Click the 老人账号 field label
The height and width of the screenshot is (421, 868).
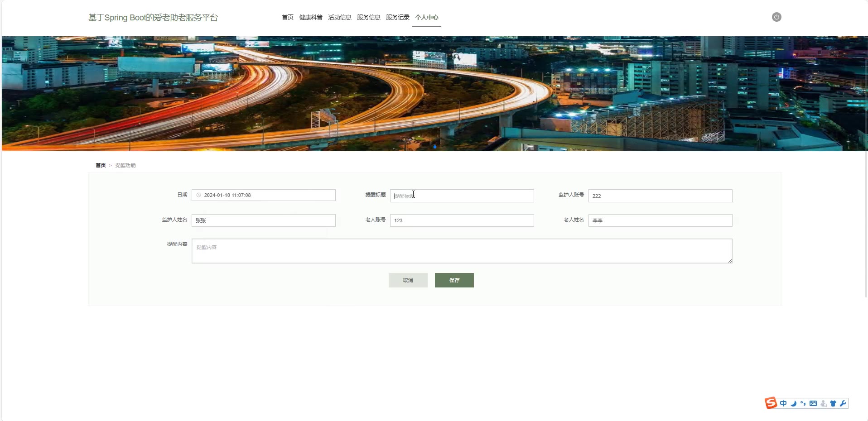click(x=376, y=220)
